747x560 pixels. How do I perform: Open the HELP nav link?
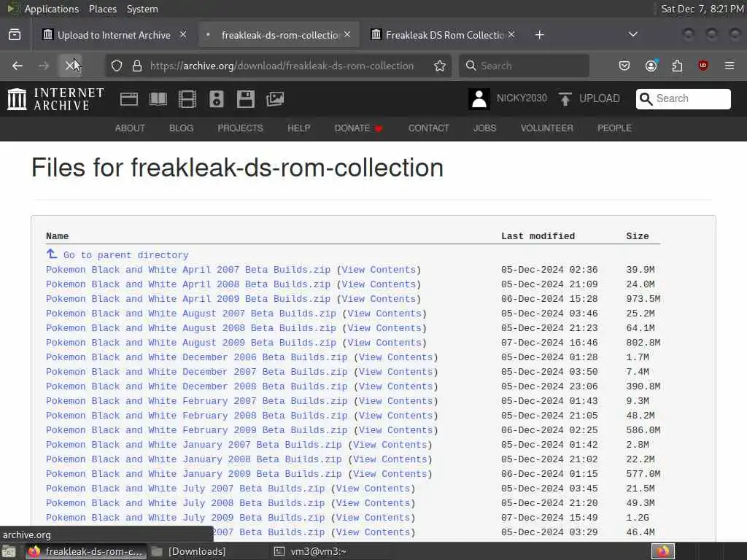click(298, 128)
